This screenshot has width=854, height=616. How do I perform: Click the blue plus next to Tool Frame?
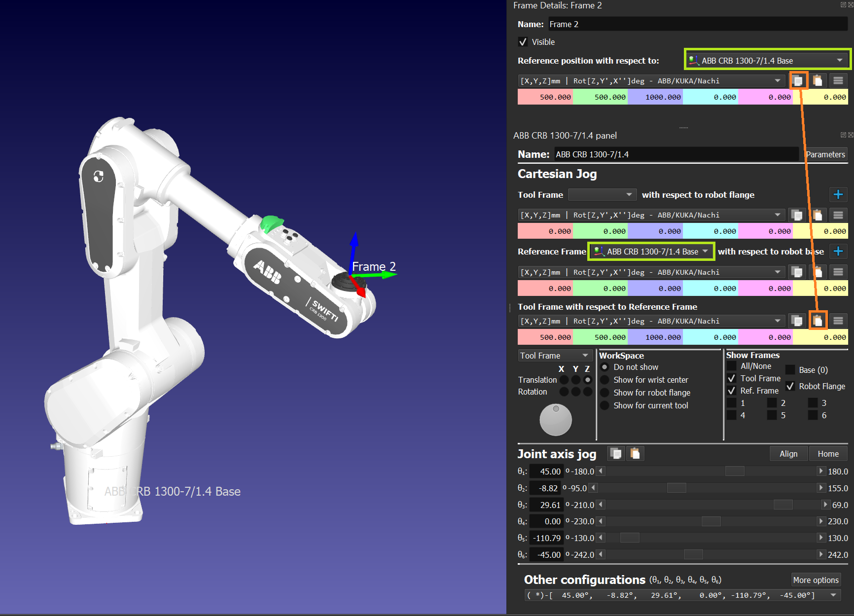(838, 195)
